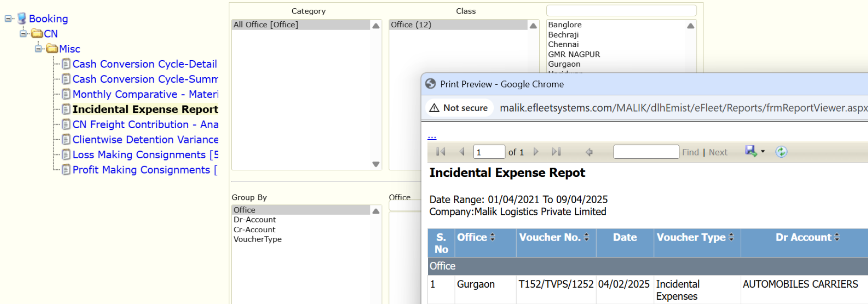Click the Not secure warning icon

[x=434, y=108]
